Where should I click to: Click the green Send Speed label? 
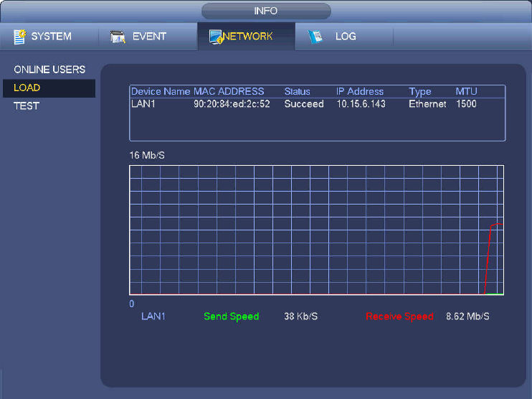(232, 316)
